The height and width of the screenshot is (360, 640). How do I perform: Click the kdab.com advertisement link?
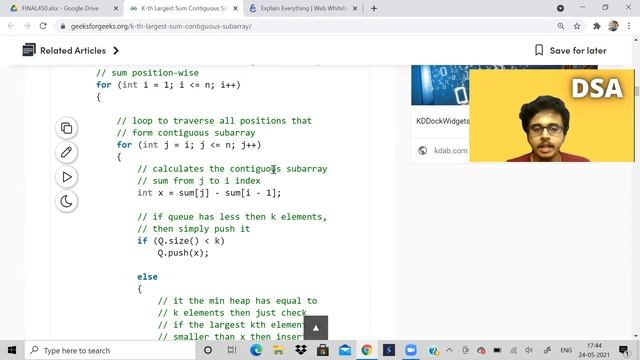(451, 151)
